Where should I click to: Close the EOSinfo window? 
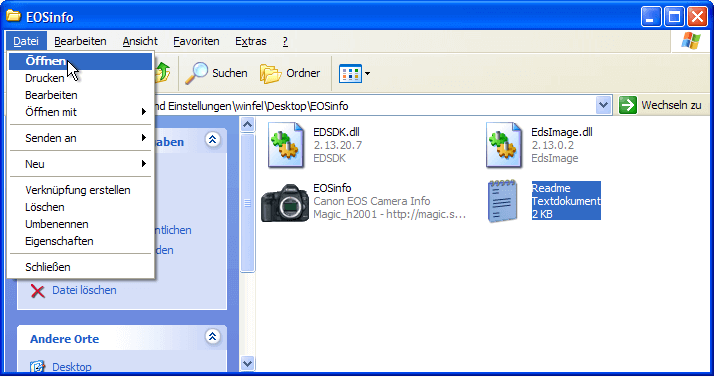pos(697,17)
